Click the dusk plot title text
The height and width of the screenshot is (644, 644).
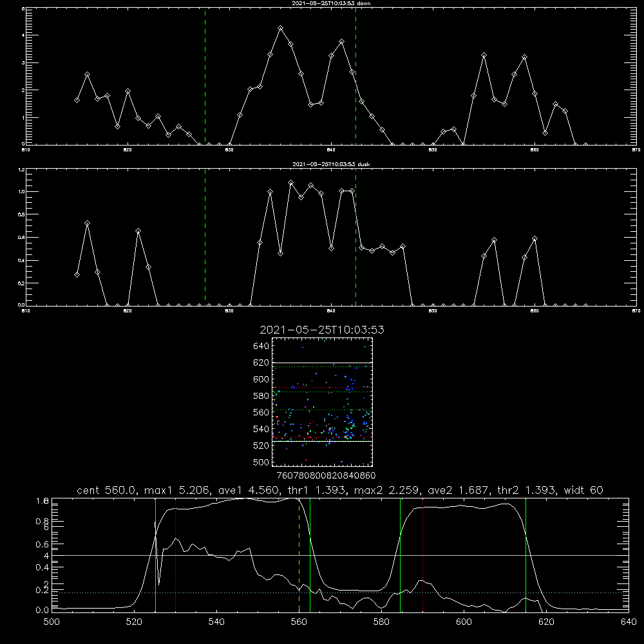click(331, 164)
